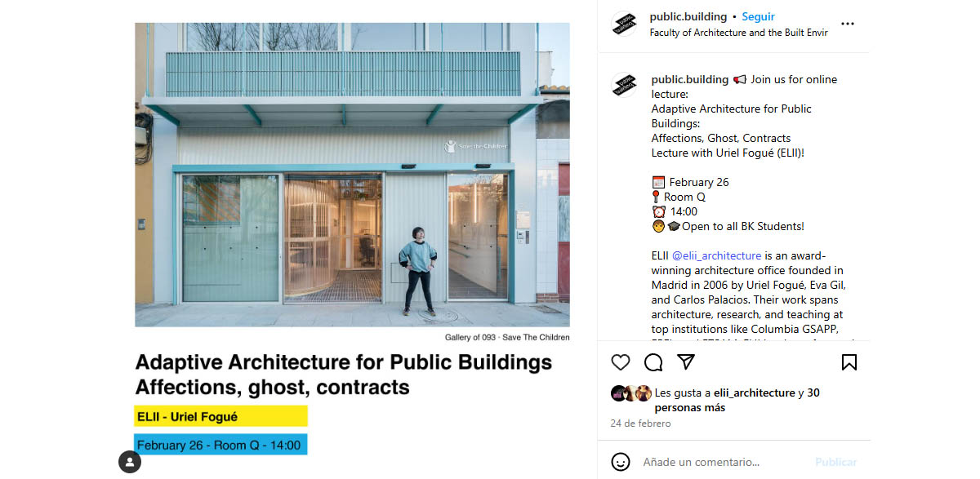Image resolution: width=980 pixels, height=479 pixels.
Task: Click the 24 de febrero post date
Action: [640, 424]
